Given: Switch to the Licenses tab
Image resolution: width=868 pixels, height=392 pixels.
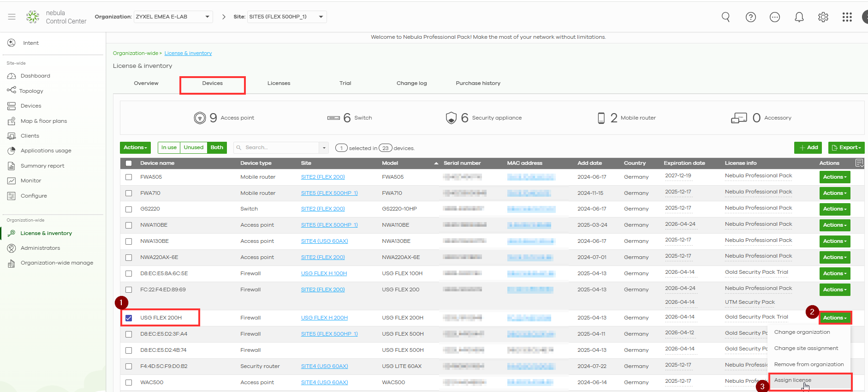Looking at the screenshot, I should (279, 83).
